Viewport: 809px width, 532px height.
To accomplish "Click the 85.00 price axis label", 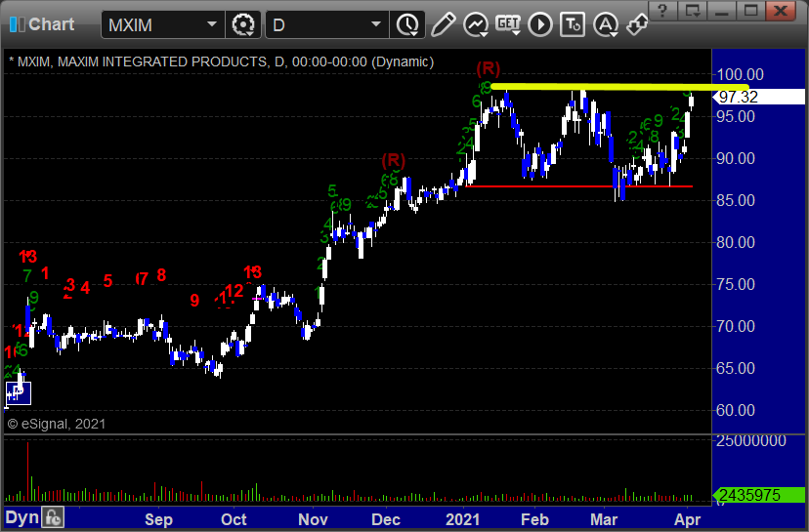I will point(736,200).
